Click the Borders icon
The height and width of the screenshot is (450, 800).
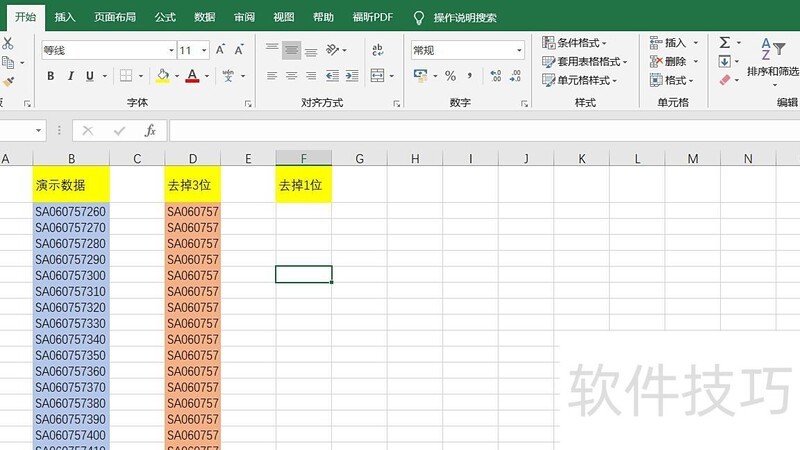click(x=126, y=76)
